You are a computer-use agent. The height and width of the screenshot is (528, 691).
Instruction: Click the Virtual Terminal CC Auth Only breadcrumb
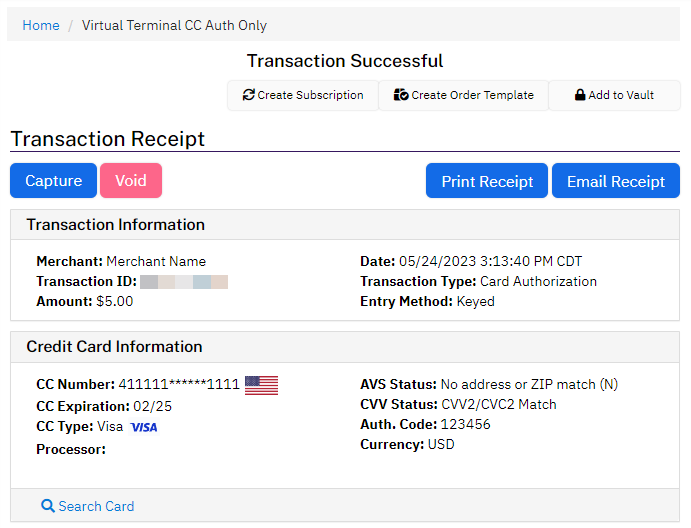(174, 25)
